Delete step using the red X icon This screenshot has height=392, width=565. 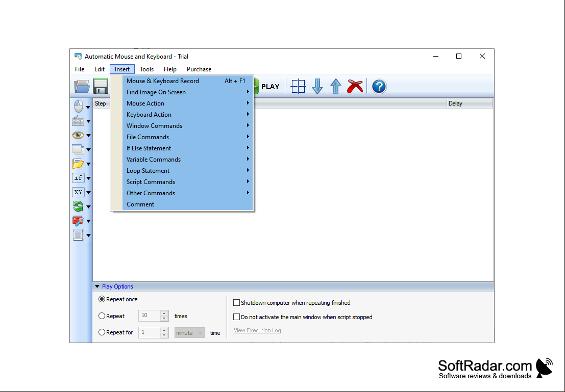click(355, 86)
